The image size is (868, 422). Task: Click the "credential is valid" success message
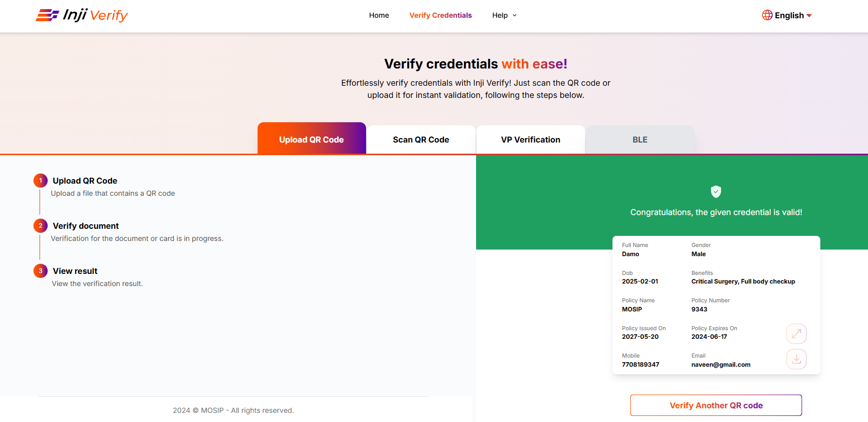tap(716, 213)
